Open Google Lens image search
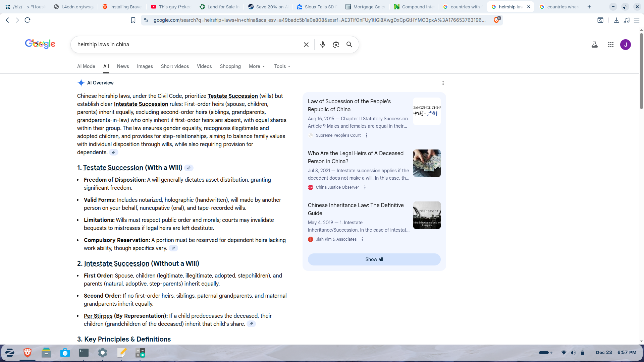 point(336,45)
